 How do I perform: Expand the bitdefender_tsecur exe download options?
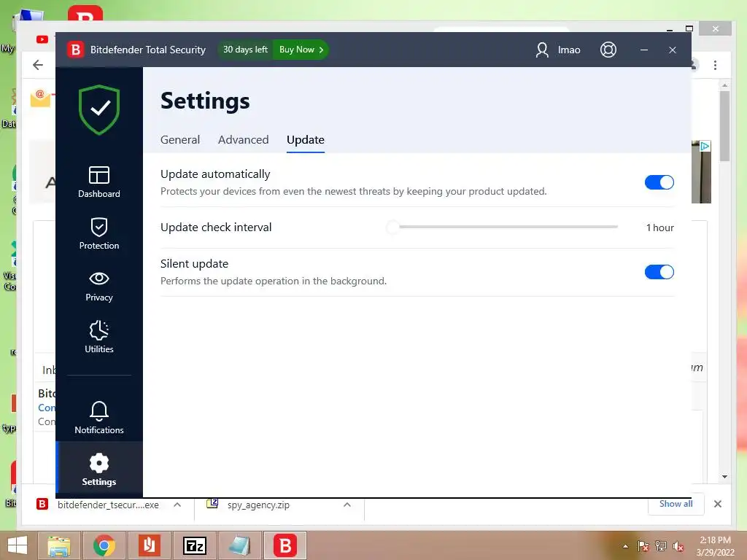(x=177, y=505)
